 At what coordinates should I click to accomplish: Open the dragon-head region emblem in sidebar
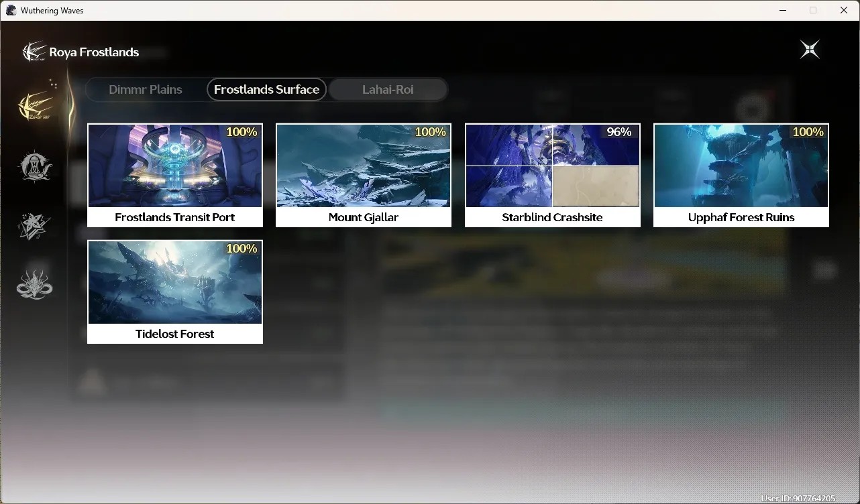click(x=34, y=284)
